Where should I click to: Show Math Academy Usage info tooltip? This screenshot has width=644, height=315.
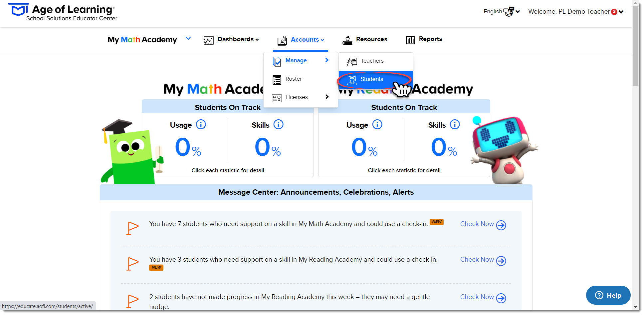point(201,124)
